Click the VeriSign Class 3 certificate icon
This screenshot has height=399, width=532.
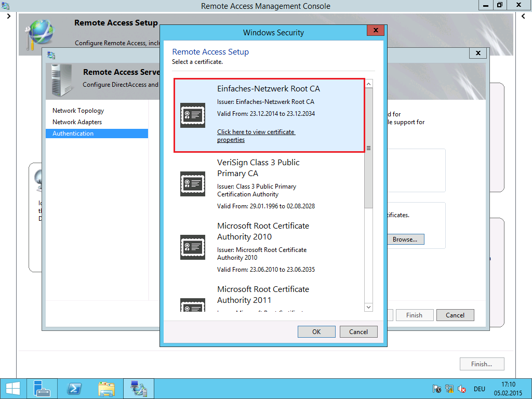pos(193,184)
